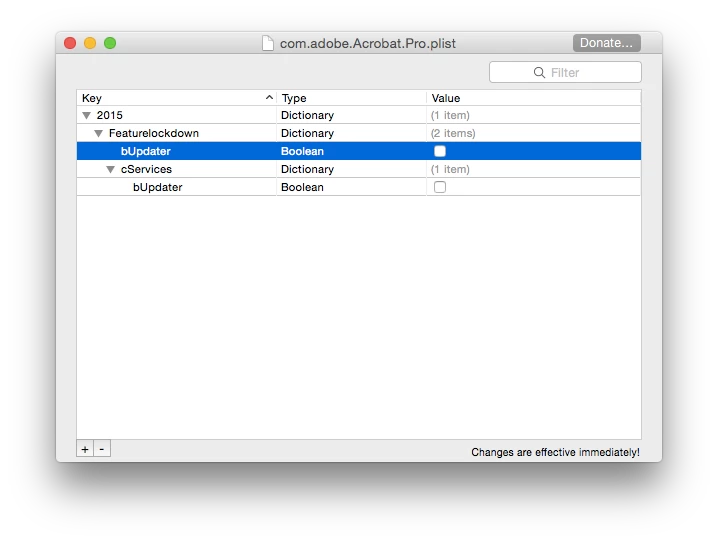Click the Key column header

pyautogui.click(x=176, y=98)
